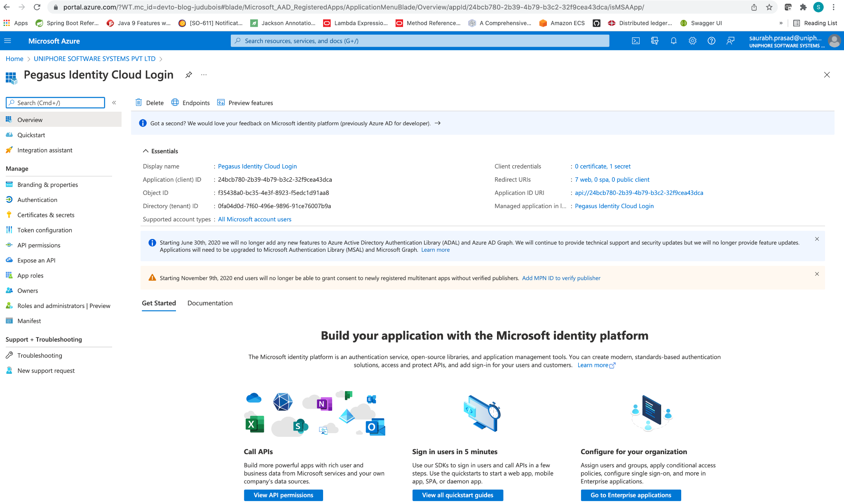The height and width of the screenshot is (504, 844).
Task: Open the Azure portal hamburger menu
Action: tap(7, 41)
